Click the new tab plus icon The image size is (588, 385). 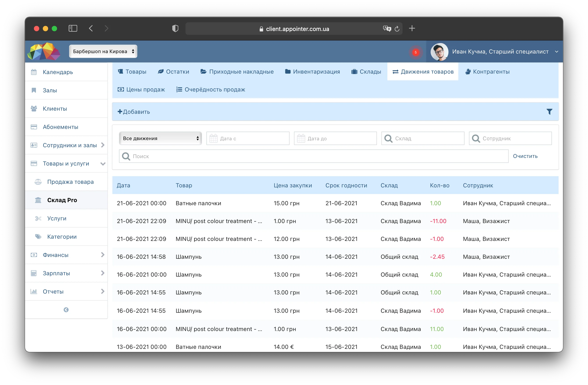coord(412,28)
